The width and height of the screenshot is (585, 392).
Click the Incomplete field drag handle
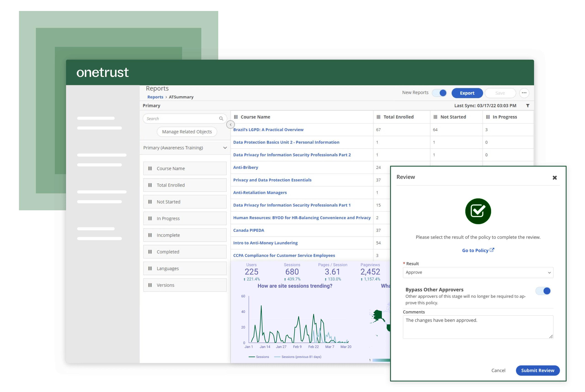(150, 235)
